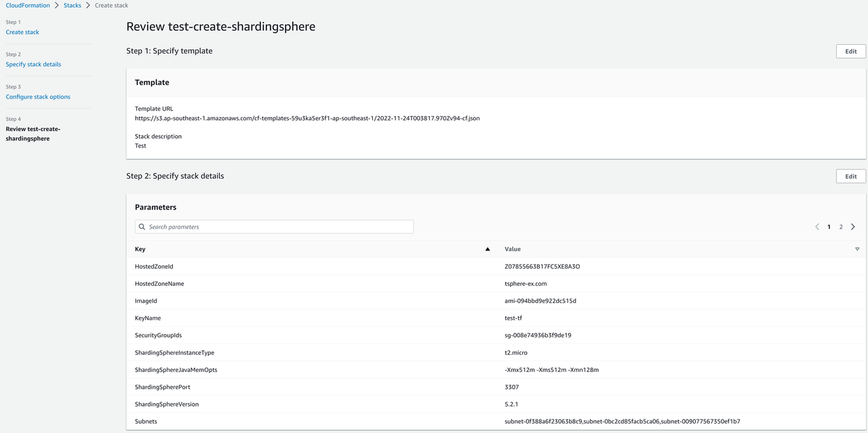Switch to page 2 of parameters
The height and width of the screenshot is (433, 868).
(x=841, y=227)
